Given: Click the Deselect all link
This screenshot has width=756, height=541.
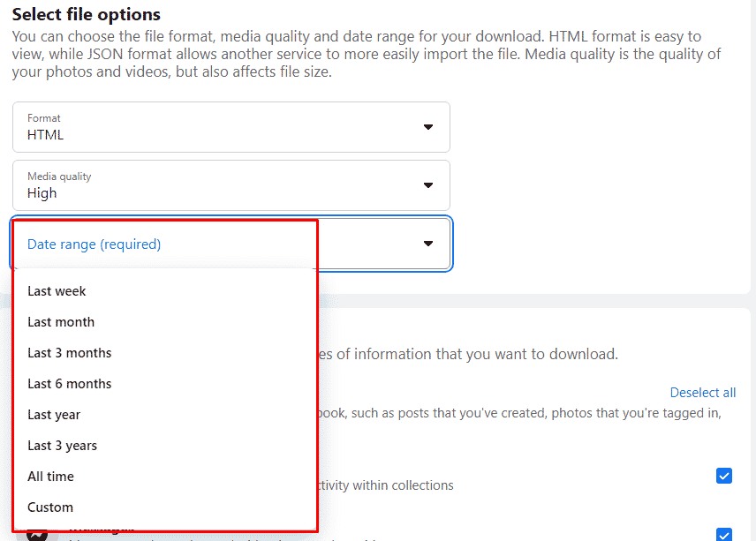Looking at the screenshot, I should click(x=702, y=393).
